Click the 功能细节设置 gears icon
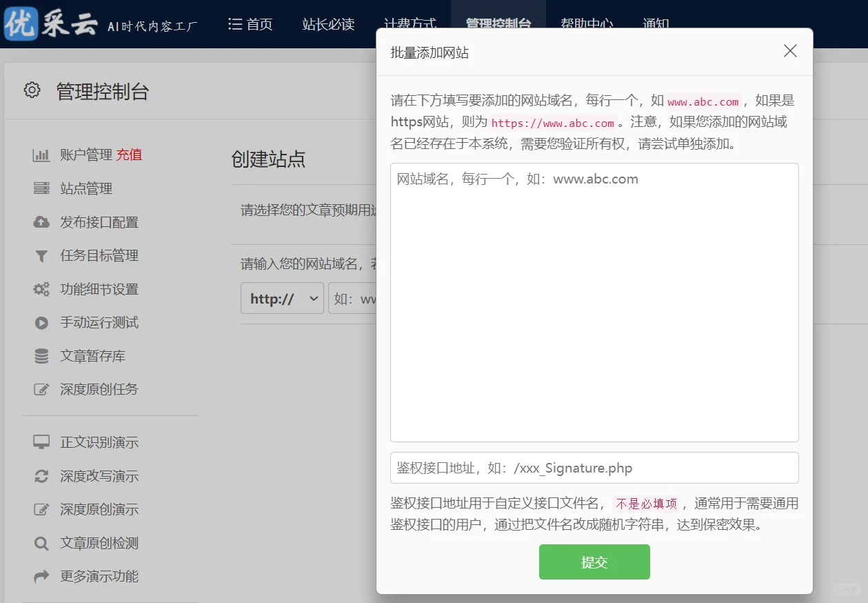The width and height of the screenshot is (868, 603). tap(41, 289)
